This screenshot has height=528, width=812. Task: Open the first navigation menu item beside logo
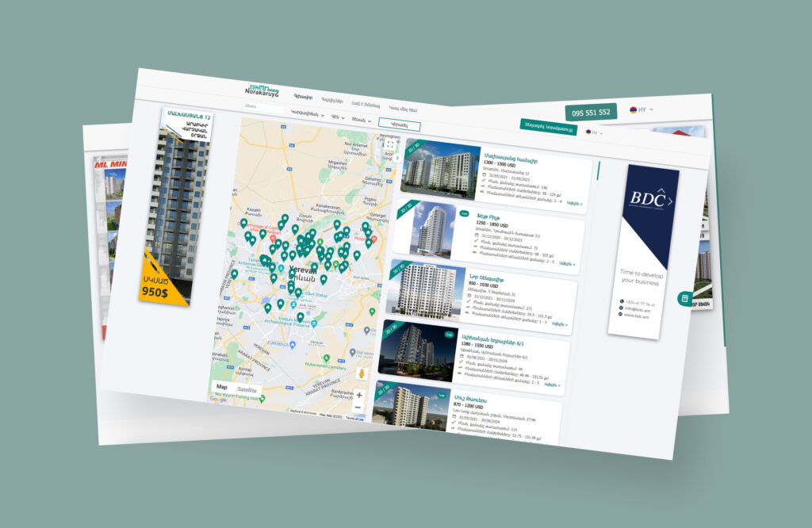click(x=304, y=97)
